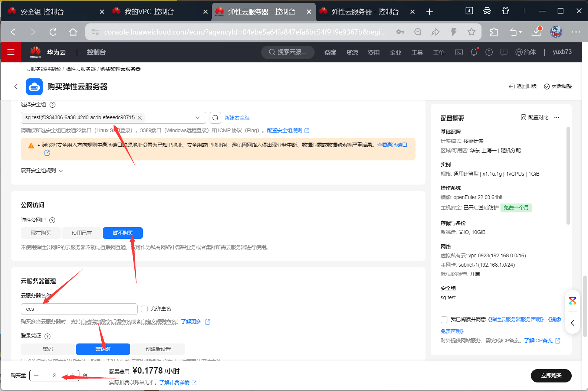
Task: Go to browser home page
Action: [73, 32]
